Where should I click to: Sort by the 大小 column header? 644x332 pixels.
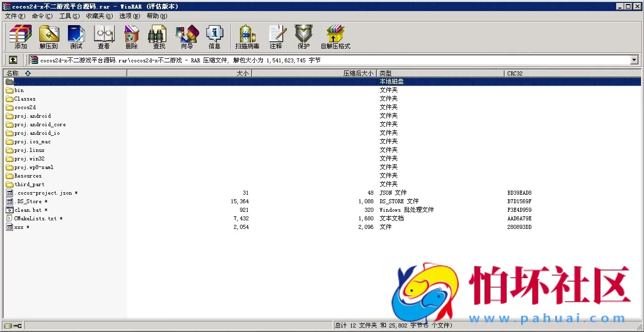click(x=242, y=73)
